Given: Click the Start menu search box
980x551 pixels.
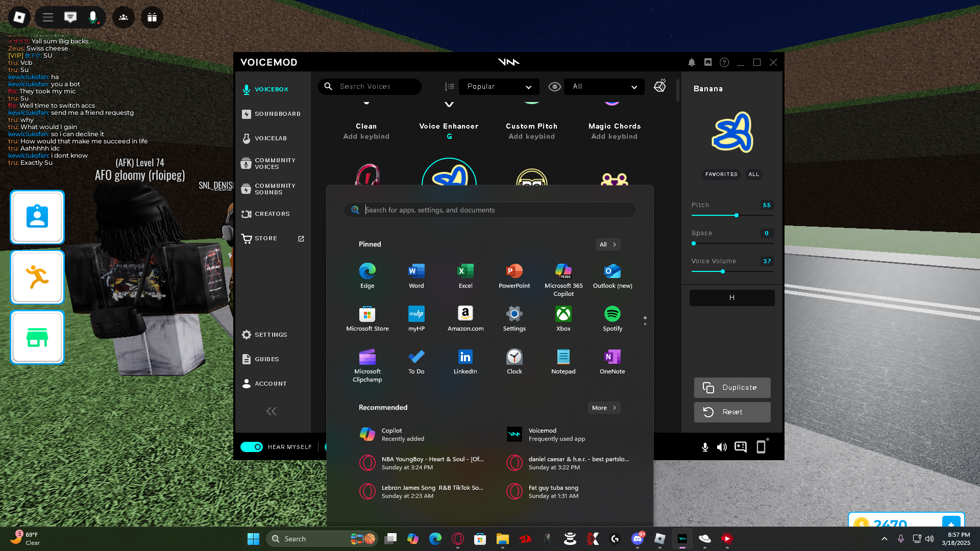Looking at the screenshot, I should click(490, 210).
